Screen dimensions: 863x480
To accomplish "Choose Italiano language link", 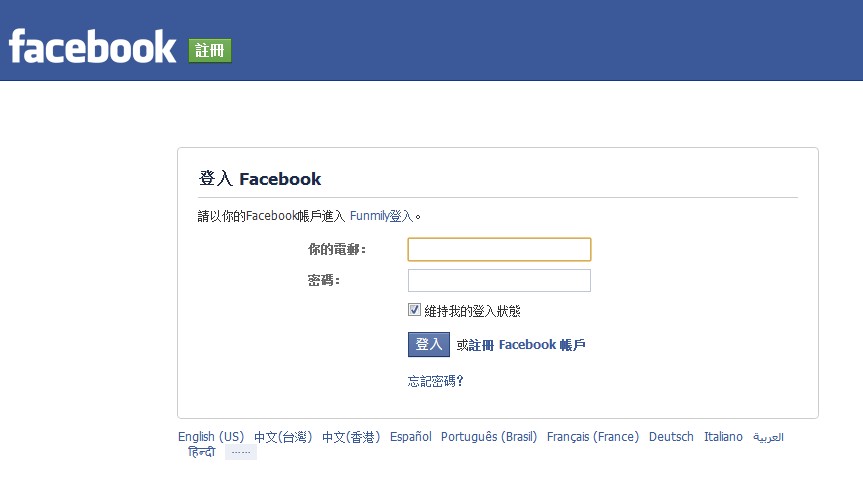I will (723, 437).
